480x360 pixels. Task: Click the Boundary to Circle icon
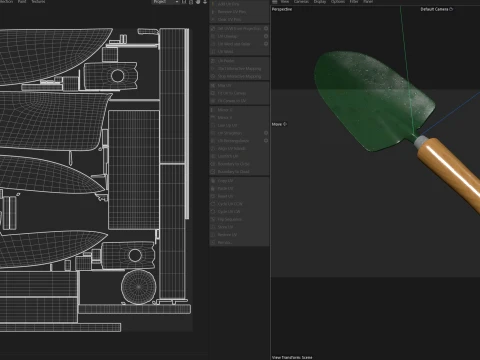coord(213,164)
